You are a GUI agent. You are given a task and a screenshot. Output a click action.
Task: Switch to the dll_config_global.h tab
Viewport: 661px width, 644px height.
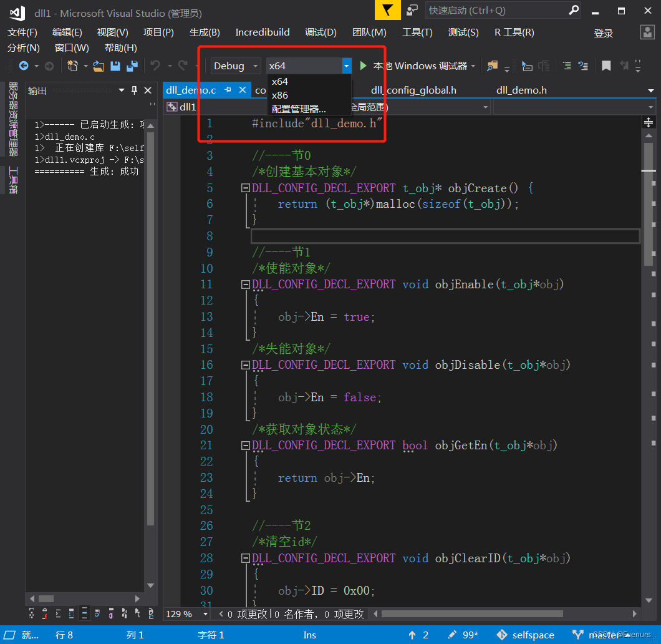[413, 90]
